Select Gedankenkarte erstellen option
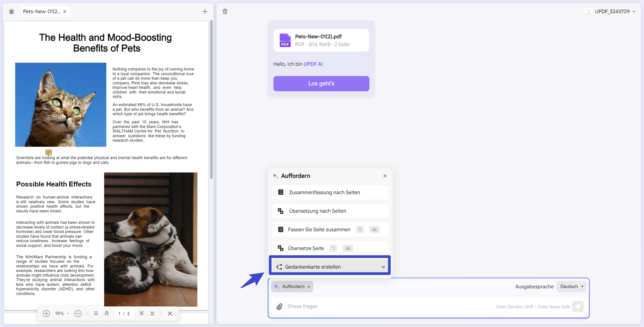The width and height of the screenshot is (644, 327). point(330,267)
